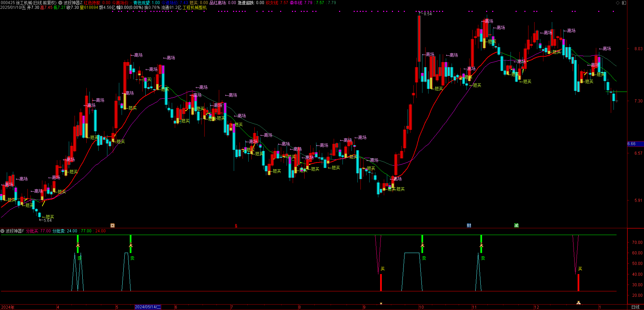Screen dimensions: 644x310
Task: Click the 分批卖 24.00 value in the sub-chart header
Action: point(65,231)
